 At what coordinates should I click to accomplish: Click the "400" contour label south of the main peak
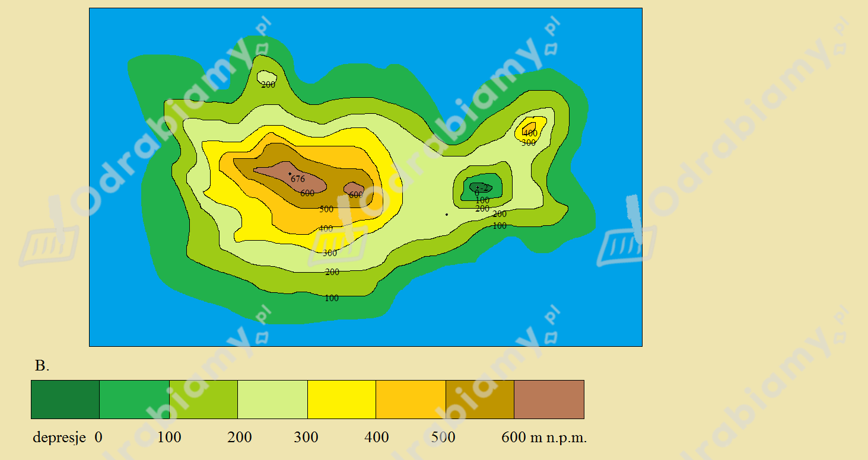pyautogui.click(x=326, y=228)
